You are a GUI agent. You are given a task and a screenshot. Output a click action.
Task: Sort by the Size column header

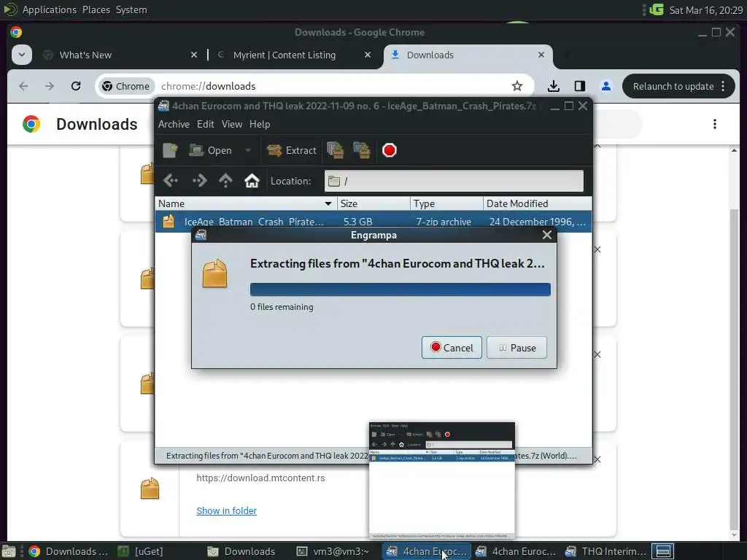point(373,204)
